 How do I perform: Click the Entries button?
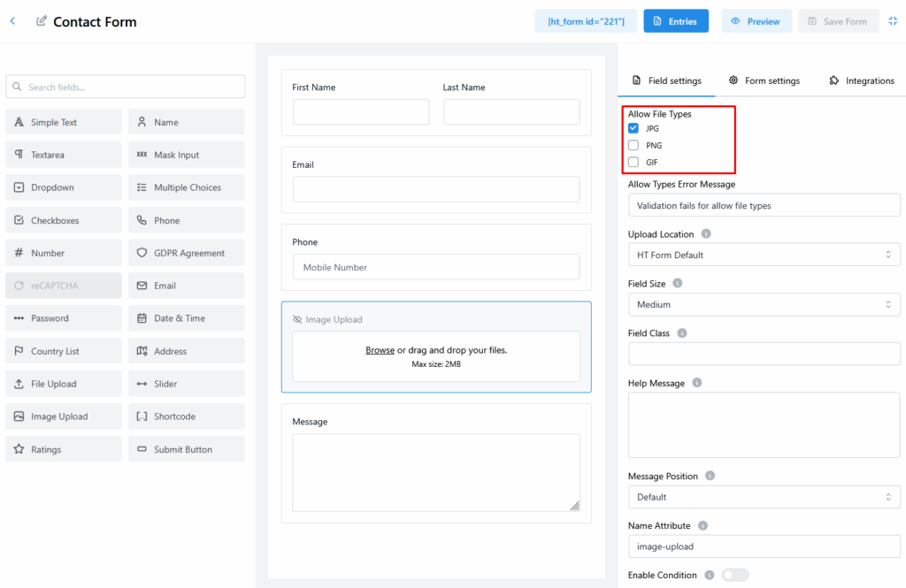(x=675, y=21)
